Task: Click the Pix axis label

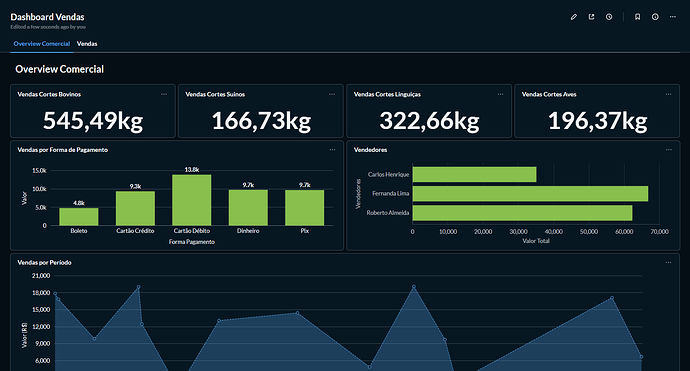Action: (x=305, y=231)
